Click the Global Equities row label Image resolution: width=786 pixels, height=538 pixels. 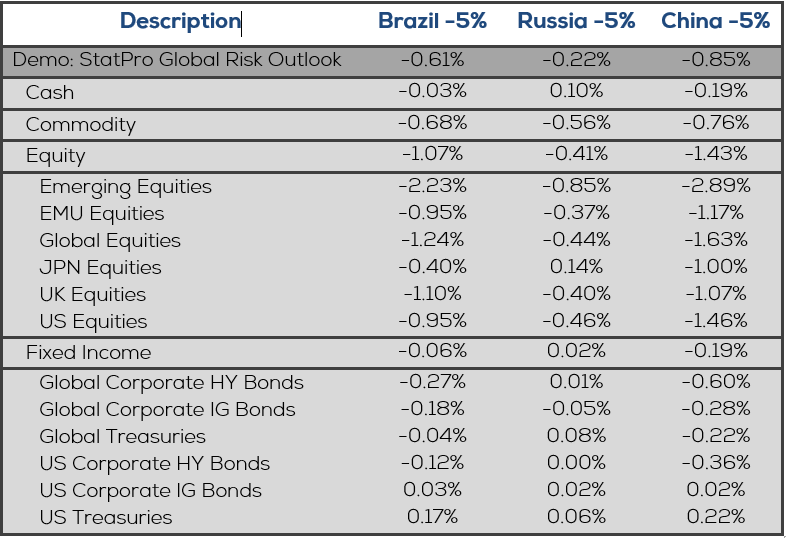point(110,241)
